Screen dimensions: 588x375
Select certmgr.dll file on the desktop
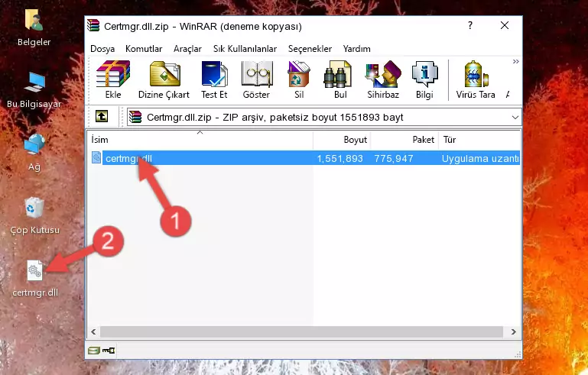click(35, 279)
